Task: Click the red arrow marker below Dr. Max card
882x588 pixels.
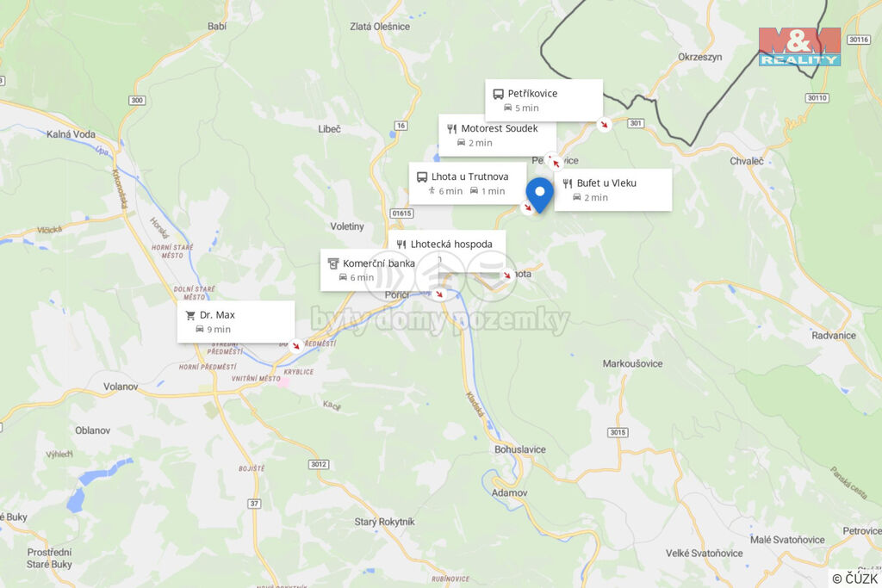Action: [x=296, y=345]
